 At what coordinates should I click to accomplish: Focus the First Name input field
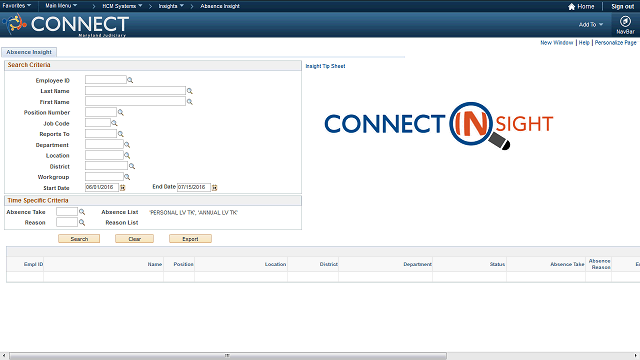tap(135, 101)
